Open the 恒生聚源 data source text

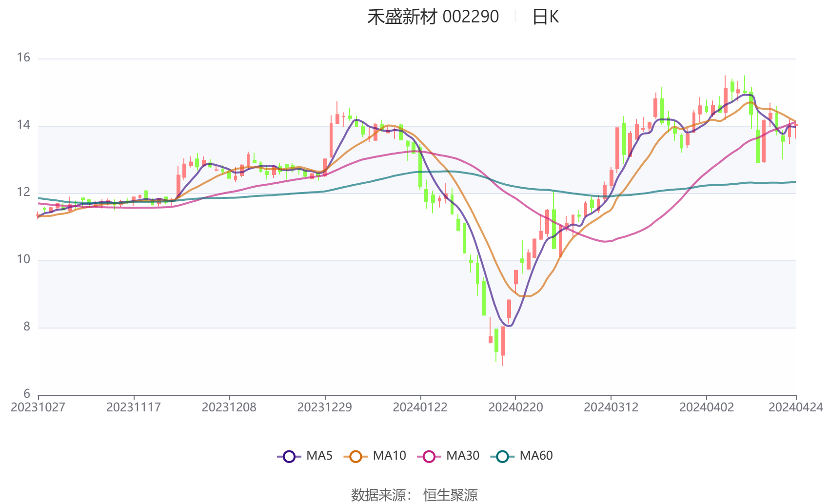450,495
